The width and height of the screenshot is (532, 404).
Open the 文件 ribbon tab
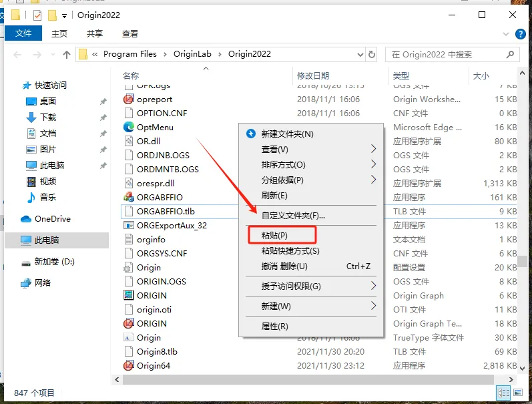23,33
